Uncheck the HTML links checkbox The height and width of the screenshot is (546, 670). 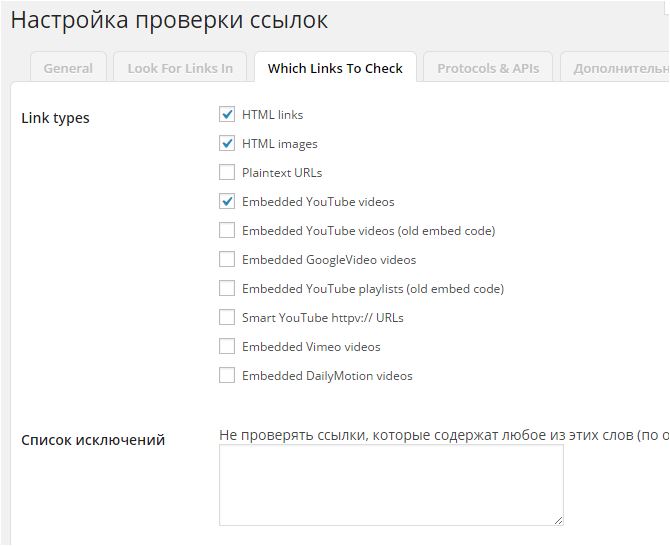point(227,115)
